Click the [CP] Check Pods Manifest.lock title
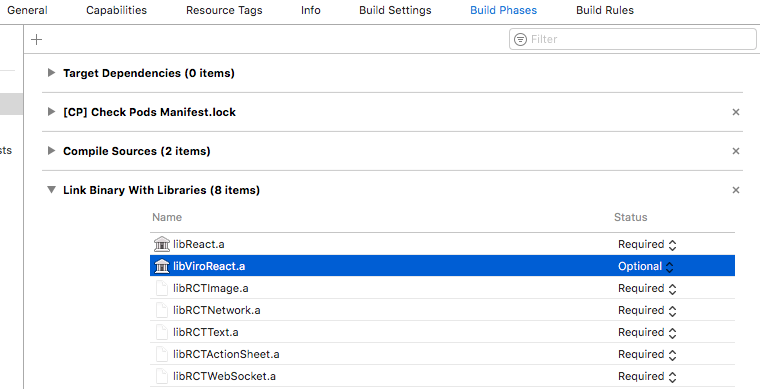Viewport: 760px width, 389px height. 149,112
